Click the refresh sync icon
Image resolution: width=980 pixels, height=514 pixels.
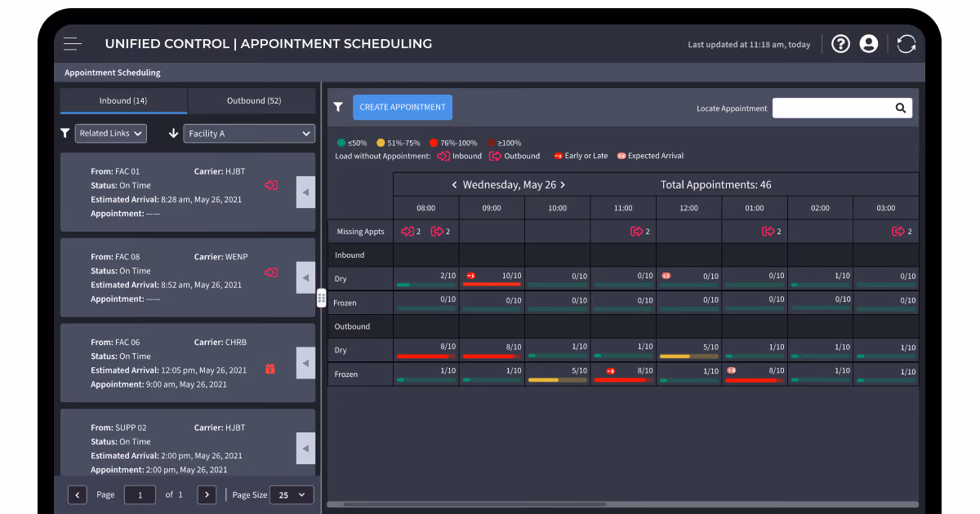click(906, 44)
